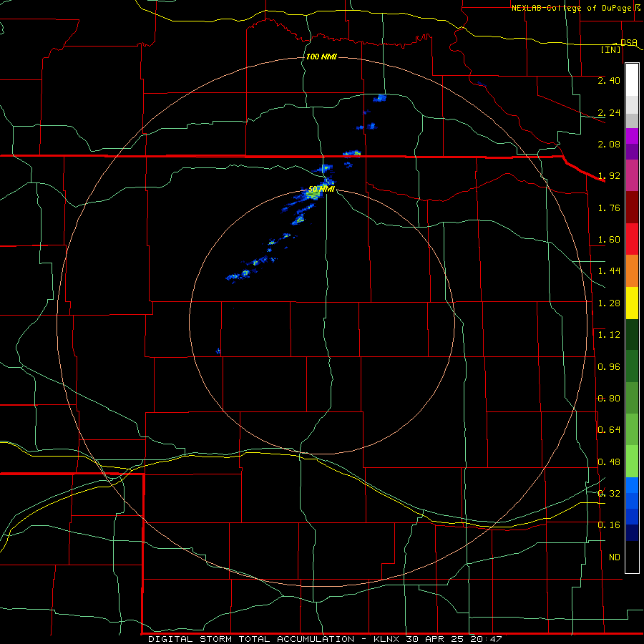
Task: Click the '1.60' scale label
Action: tap(609, 240)
